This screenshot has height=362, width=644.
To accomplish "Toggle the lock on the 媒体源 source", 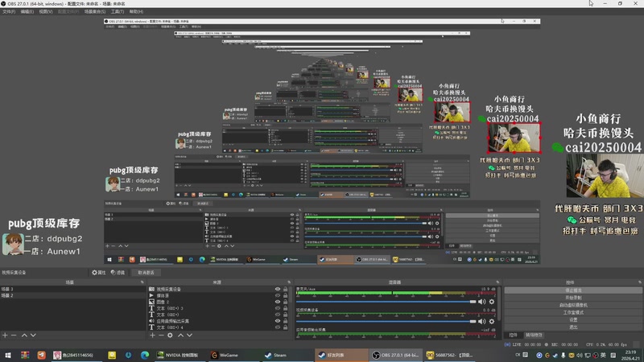I will 286,295.
